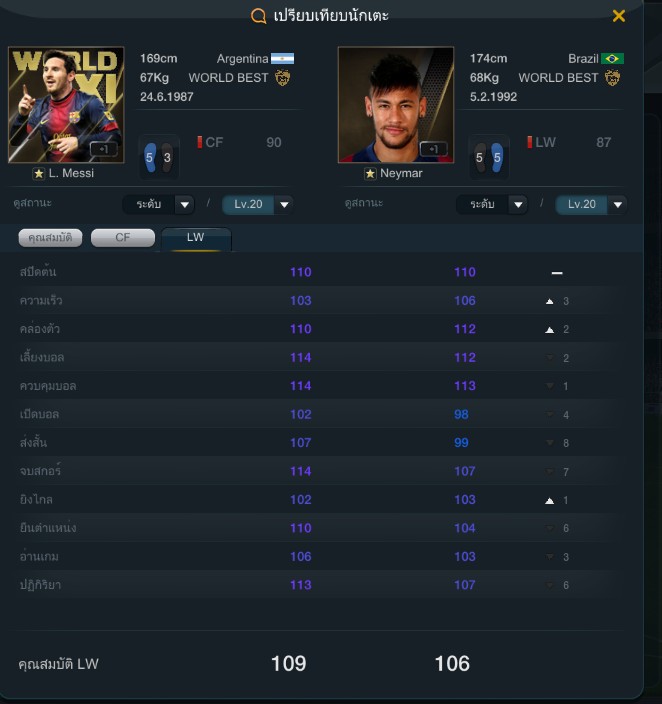Open Messi's Lv.20 level dropdown
The height and width of the screenshot is (704, 662).
coord(258,205)
